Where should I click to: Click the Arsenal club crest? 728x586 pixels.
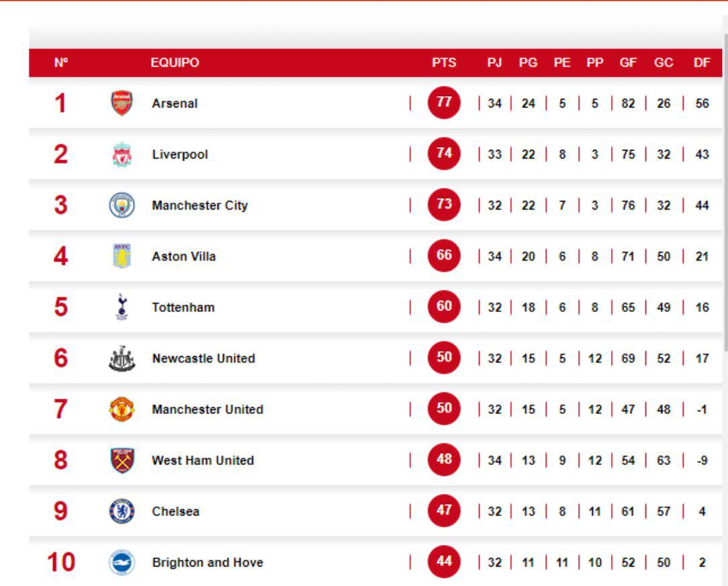click(x=122, y=103)
